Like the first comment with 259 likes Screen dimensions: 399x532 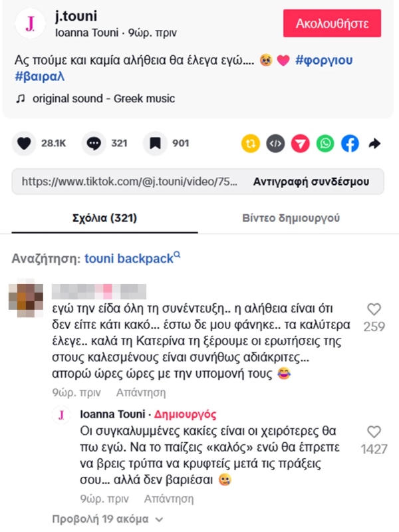click(374, 309)
